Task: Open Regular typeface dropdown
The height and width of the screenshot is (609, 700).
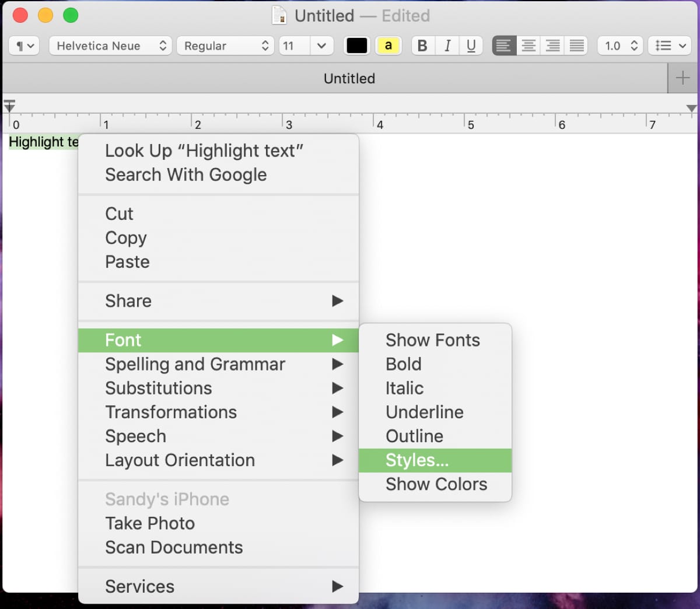Action: pos(225,45)
